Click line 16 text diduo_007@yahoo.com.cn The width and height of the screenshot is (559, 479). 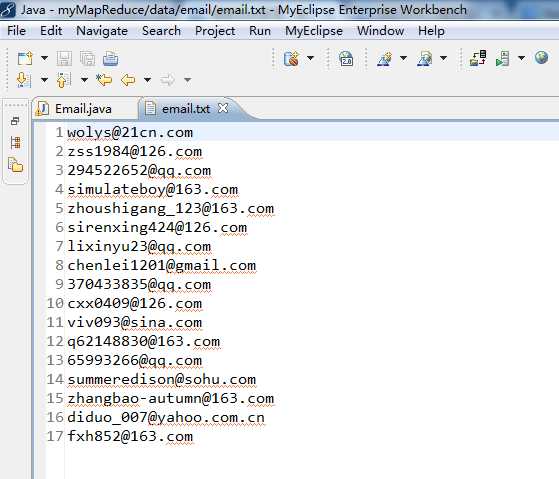coord(166,417)
